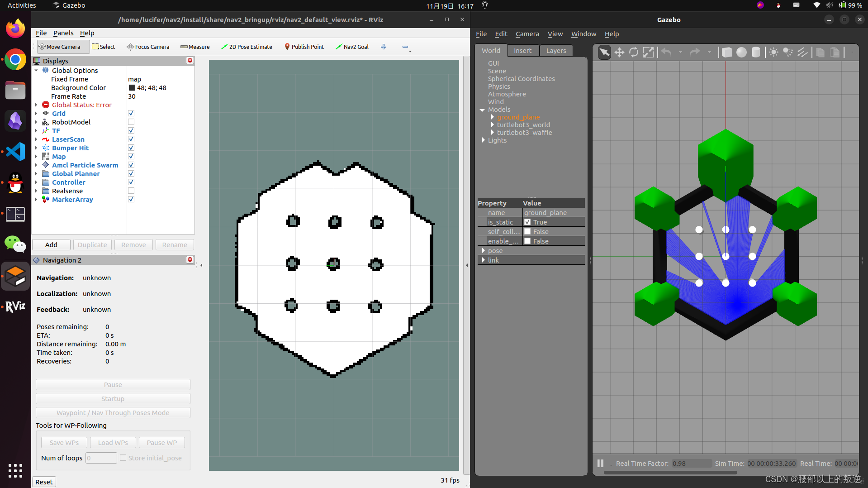Screen dimensions: 868x488
Task: Open the Gazebo Window menu
Action: point(583,33)
